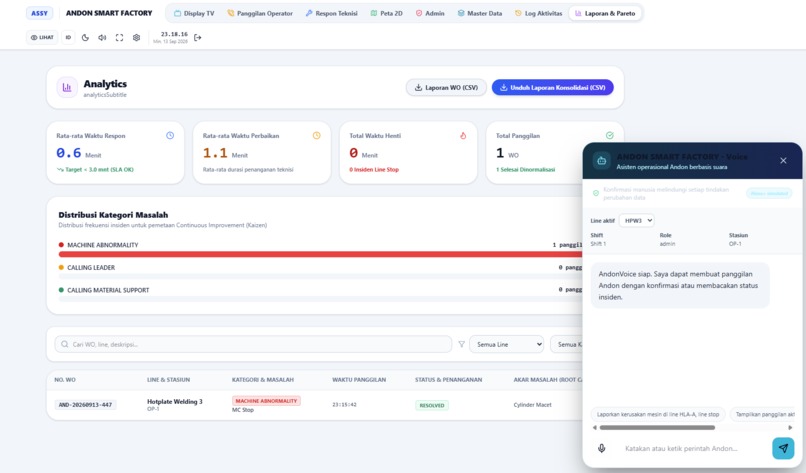Click Hotplate Welding 3 line cell
The height and width of the screenshot is (473, 806).
pos(175,402)
